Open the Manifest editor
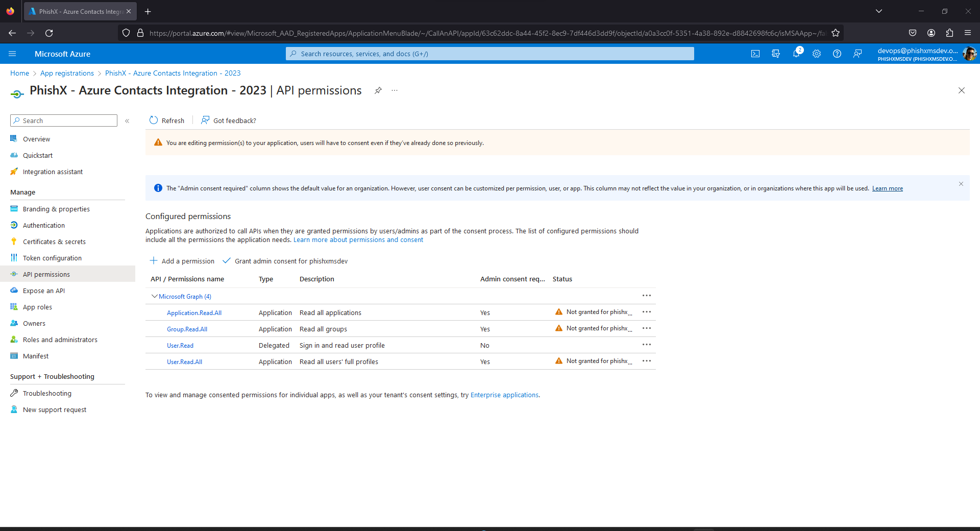The image size is (980, 531). pos(36,356)
